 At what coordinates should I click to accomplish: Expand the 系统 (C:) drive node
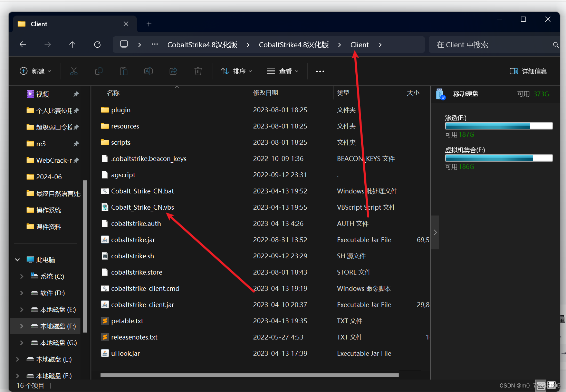pyautogui.click(x=22, y=276)
